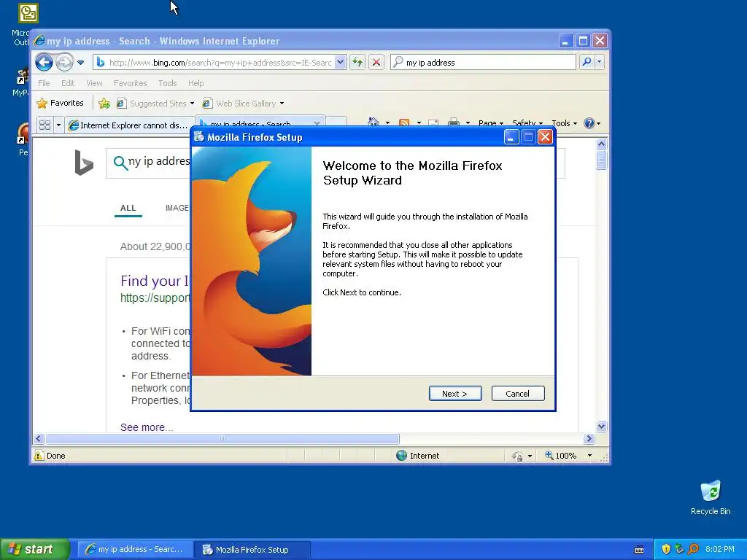Click the RSS Feeds icon in command bar
Screen dimensions: 747x560
coord(404,122)
